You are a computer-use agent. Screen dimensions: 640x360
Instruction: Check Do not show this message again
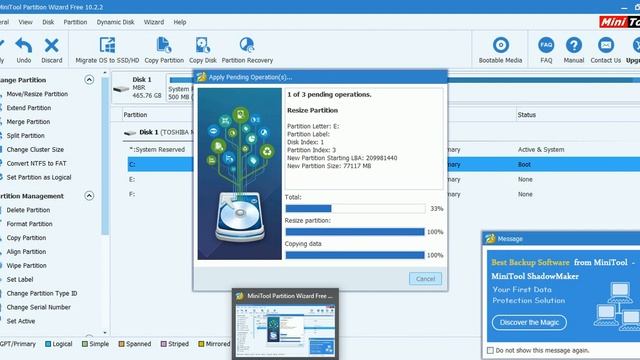[490, 350]
